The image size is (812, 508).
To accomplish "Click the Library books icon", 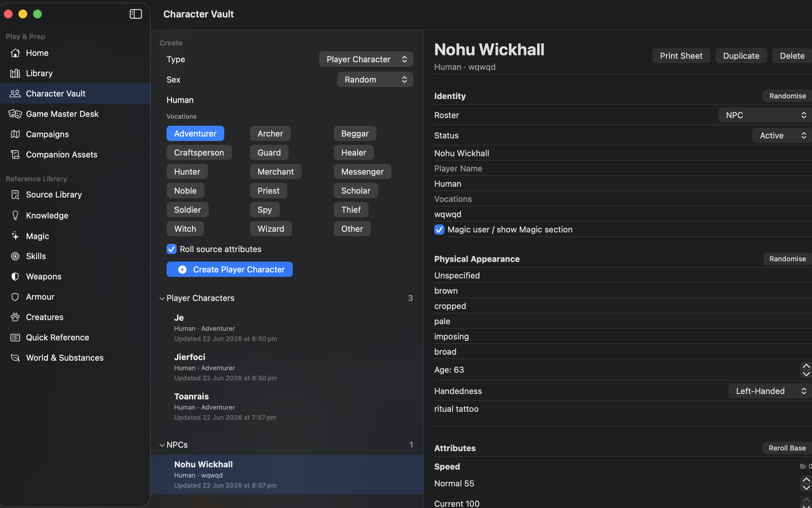I will pyautogui.click(x=15, y=73).
